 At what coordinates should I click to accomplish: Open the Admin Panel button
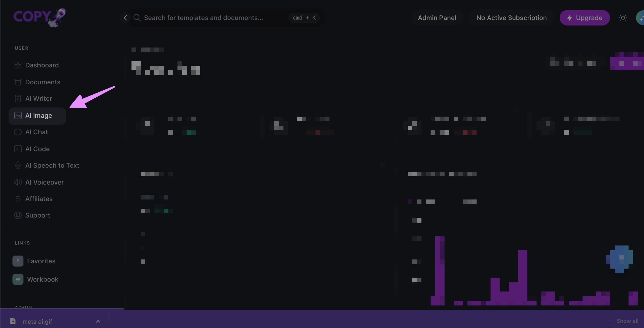pyautogui.click(x=437, y=18)
